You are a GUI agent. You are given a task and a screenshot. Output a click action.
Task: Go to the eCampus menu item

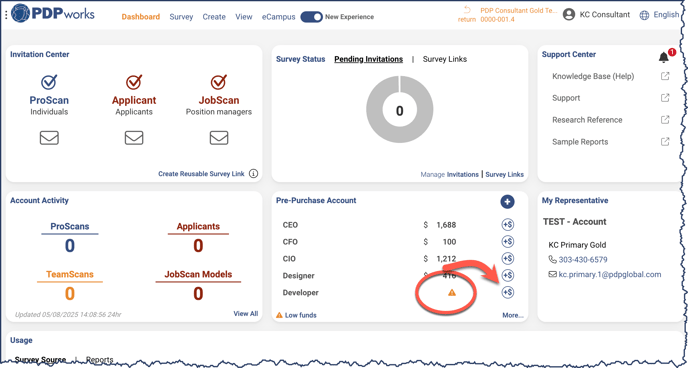pyautogui.click(x=279, y=17)
